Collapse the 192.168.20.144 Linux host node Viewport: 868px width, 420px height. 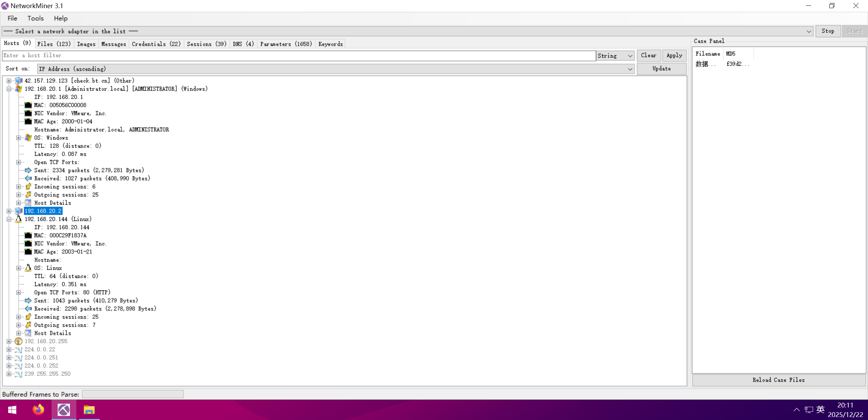pos(9,219)
